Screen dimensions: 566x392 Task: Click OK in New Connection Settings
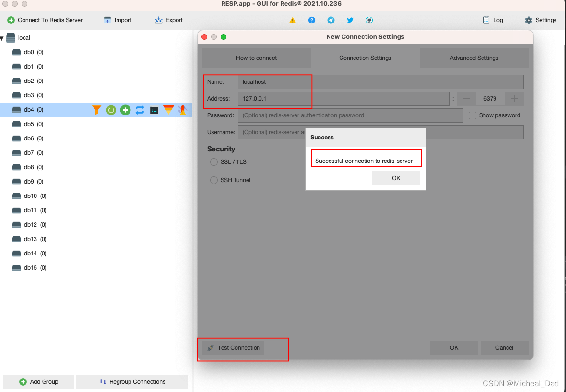click(454, 348)
